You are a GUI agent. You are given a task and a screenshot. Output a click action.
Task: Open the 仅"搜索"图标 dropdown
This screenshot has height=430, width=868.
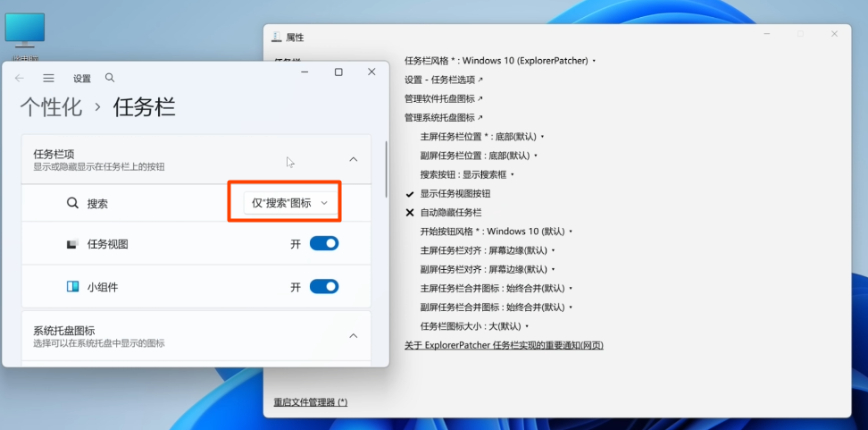290,203
